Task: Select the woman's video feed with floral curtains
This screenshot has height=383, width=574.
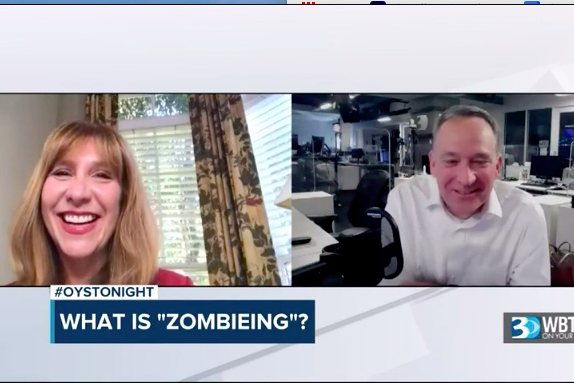Action: (x=145, y=190)
